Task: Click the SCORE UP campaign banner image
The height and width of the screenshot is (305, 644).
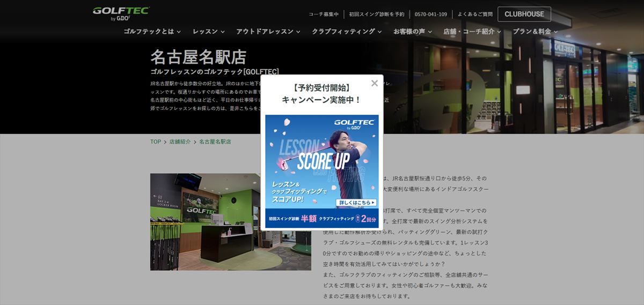Action: coord(322,172)
